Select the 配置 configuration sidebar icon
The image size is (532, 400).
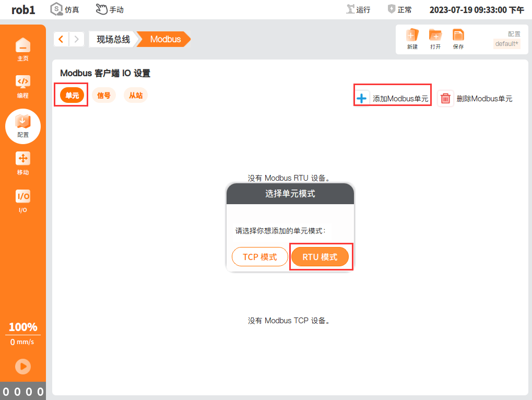23,126
